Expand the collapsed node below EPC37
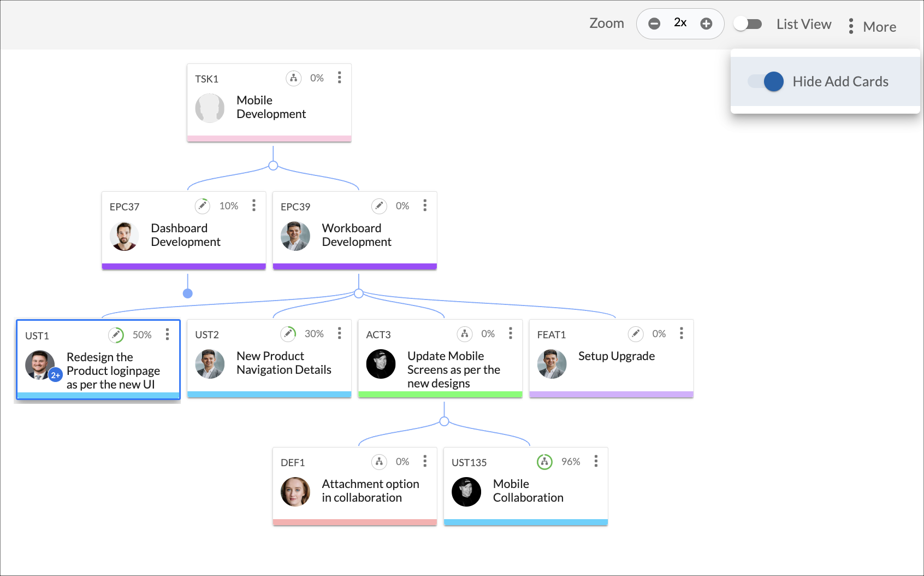This screenshot has width=924, height=576. pos(187,293)
